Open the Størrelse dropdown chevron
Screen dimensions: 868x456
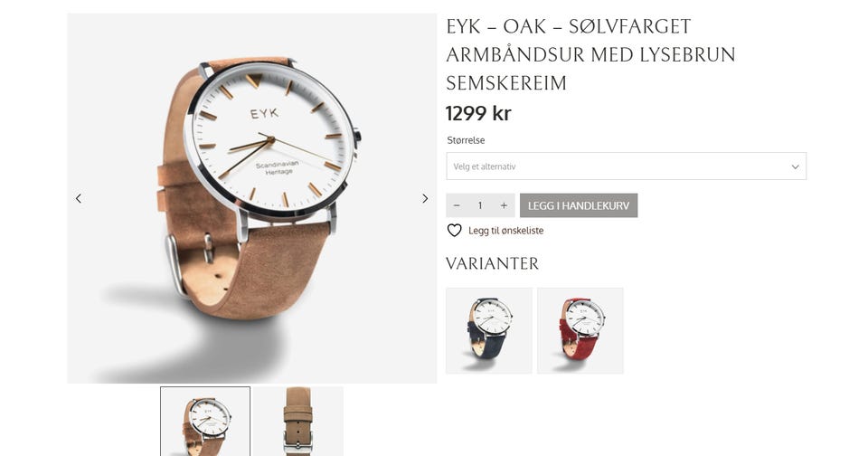coord(795,166)
